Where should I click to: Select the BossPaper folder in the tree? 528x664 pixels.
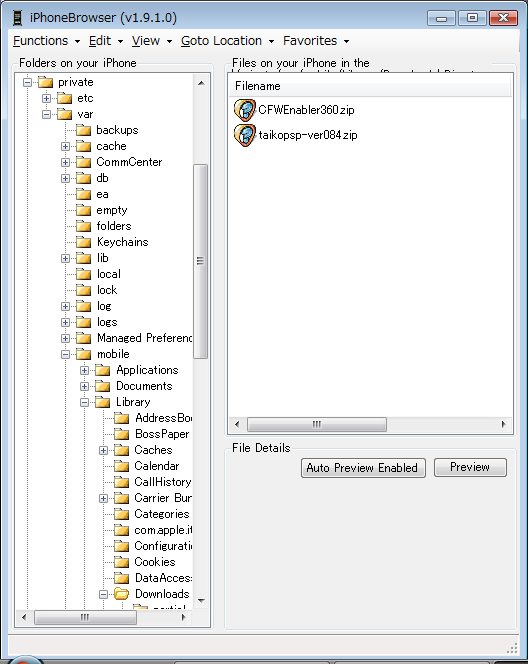click(162, 434)
